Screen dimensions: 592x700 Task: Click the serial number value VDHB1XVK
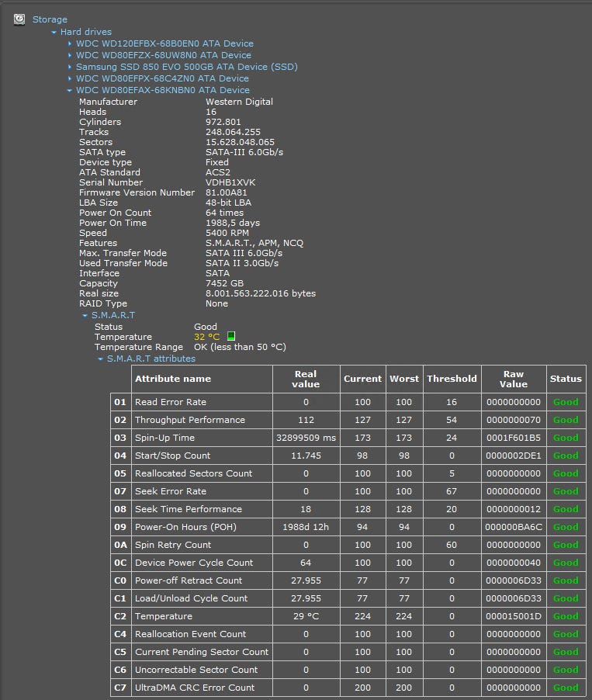(230, 182)
